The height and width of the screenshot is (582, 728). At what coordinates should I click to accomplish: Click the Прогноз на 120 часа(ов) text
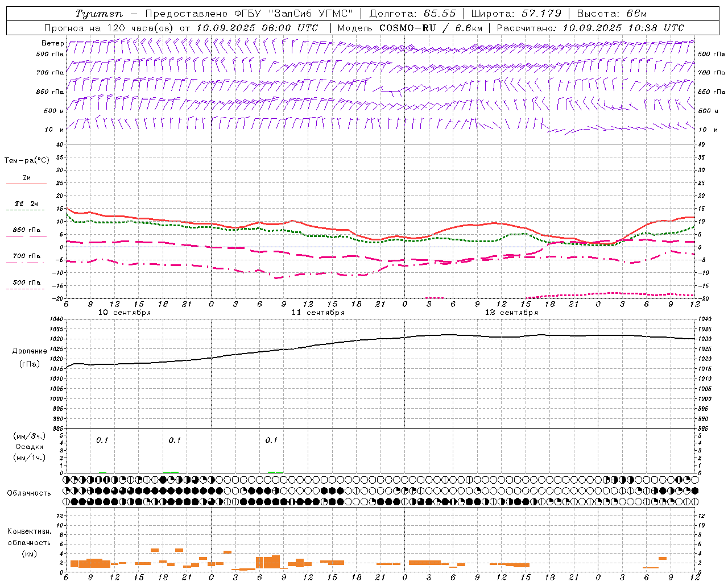click(110, 28)
